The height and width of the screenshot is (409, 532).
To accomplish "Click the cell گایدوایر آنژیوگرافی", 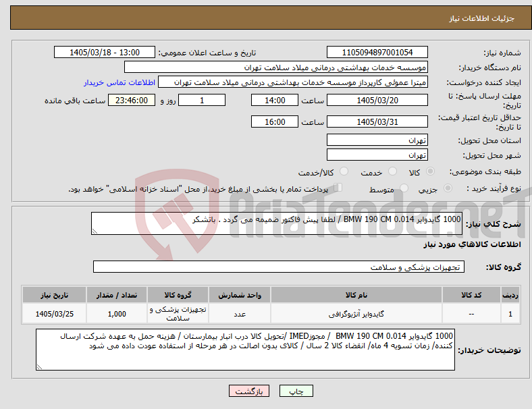I will point(356,314).
